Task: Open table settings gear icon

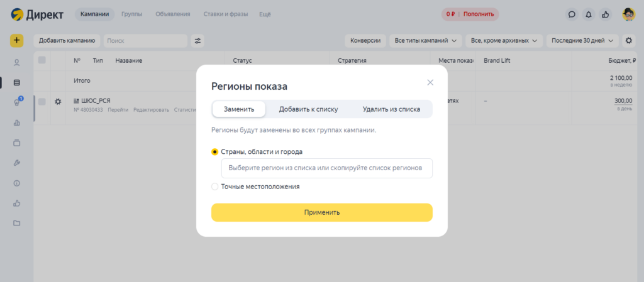Action: (628, 41)
